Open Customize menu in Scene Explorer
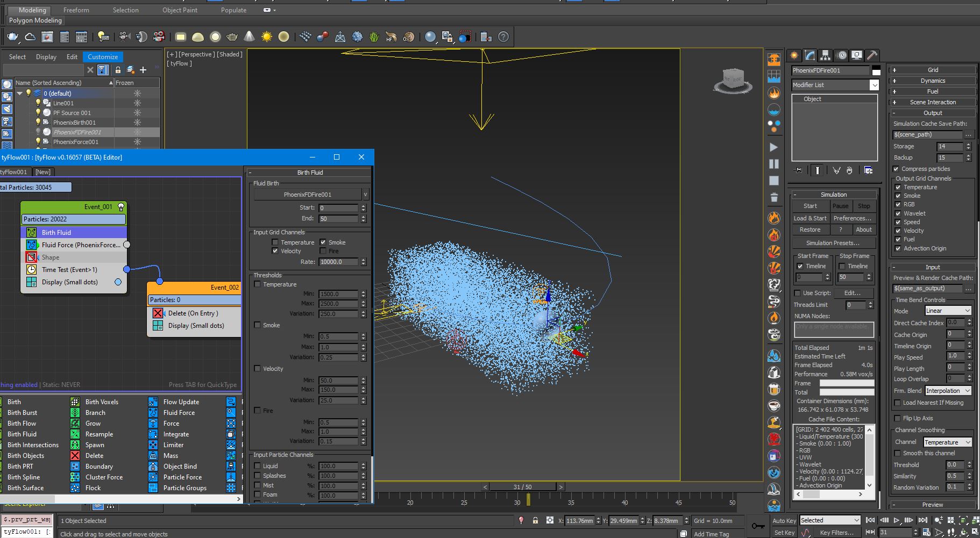 point(103,57)
